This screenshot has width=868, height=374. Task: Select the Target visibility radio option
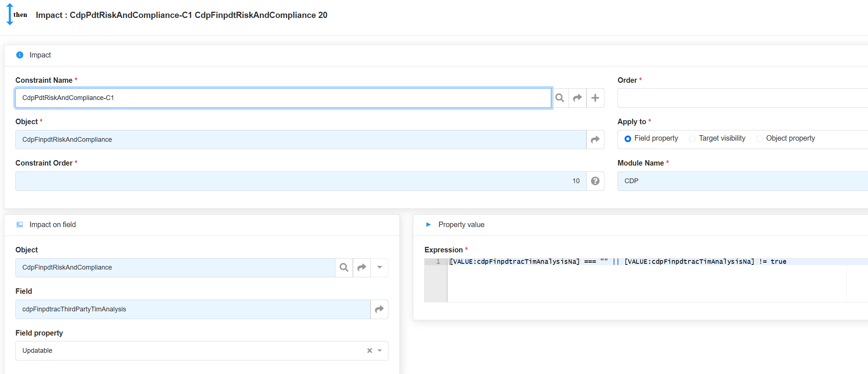coord(692,138)
